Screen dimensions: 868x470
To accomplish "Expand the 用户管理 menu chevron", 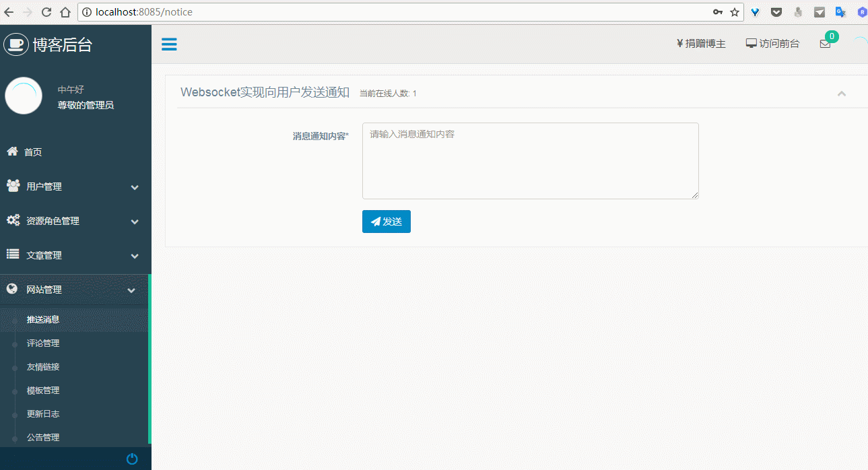I will pos(134,187).
